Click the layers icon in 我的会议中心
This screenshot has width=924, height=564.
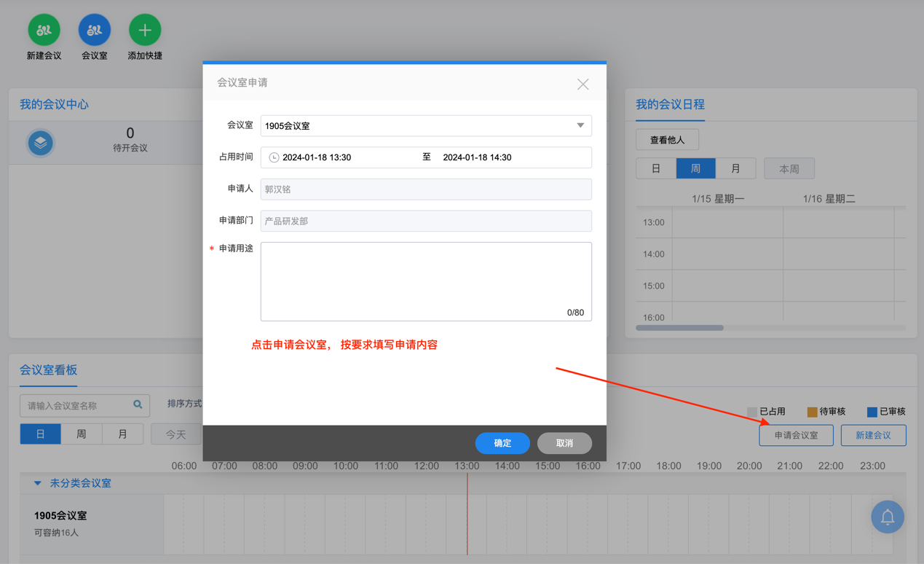(x=41, y=143)
